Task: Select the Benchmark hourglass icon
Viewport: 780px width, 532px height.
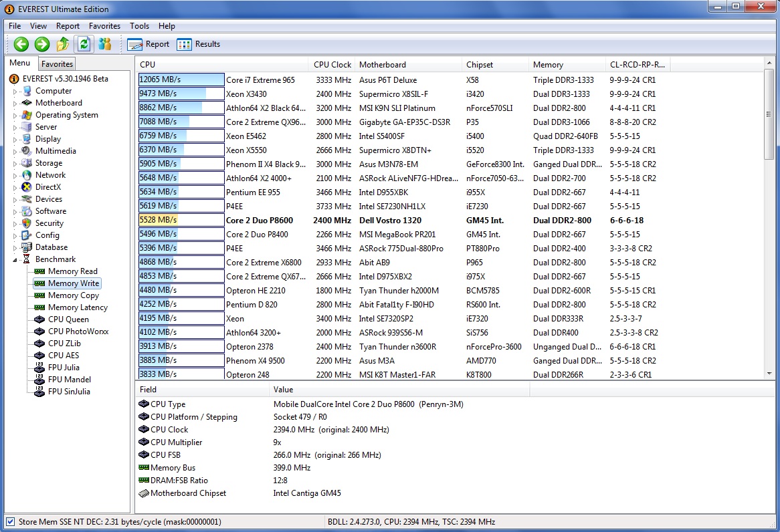Action: pos(27,259)
